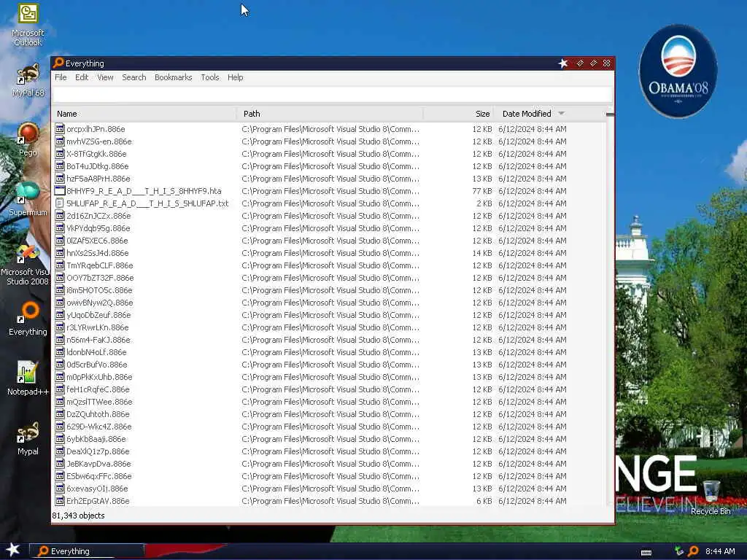Select file icon for hnXs2SsJ4d.886e
Image resolution: width=747 pixels, height=560 pixels.
coord(60,252)
